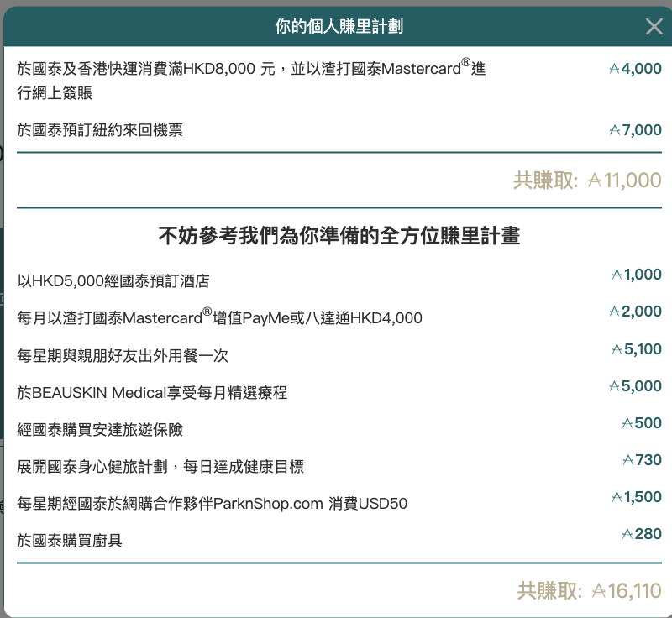672x618 pixels.
Task: Select the 每星期與親朋好友出外用餐一次 row
Action: (x=123, y=355)
